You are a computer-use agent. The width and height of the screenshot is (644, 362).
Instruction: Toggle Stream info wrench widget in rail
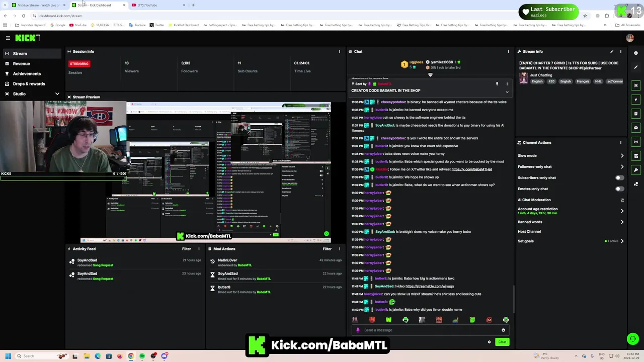tap(636, 170)
